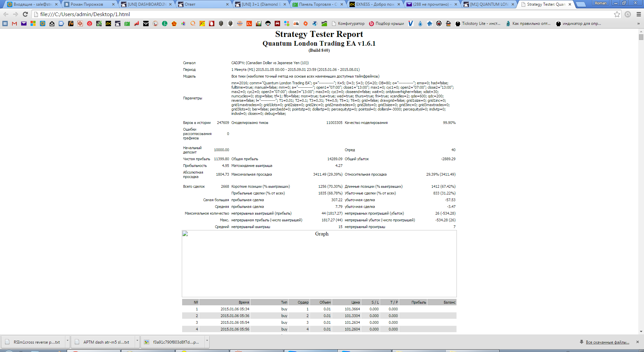This screenshot has height=352, width=644.
Task: Go back using the browser back arrow
Action: point(6,14)
